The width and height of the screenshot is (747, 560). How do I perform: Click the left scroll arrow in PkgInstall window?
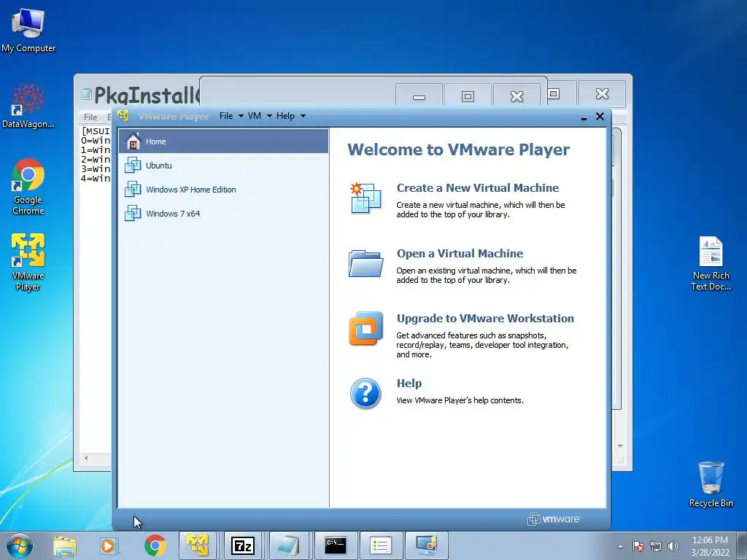(x=86, y=458)
